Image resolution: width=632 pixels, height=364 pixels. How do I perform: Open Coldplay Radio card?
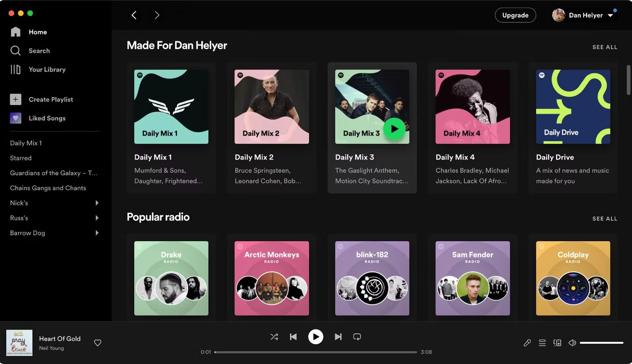(x=573, y=278)
